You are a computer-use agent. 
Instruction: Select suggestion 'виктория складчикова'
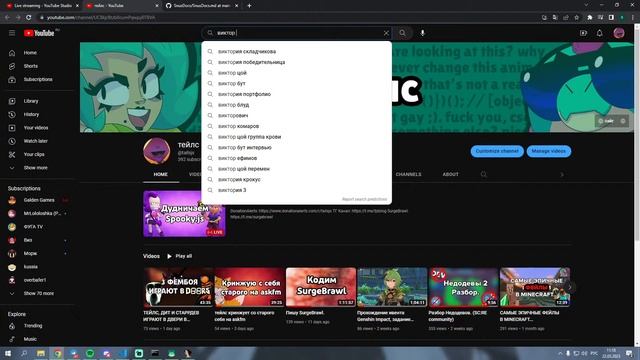coord(296,51)
